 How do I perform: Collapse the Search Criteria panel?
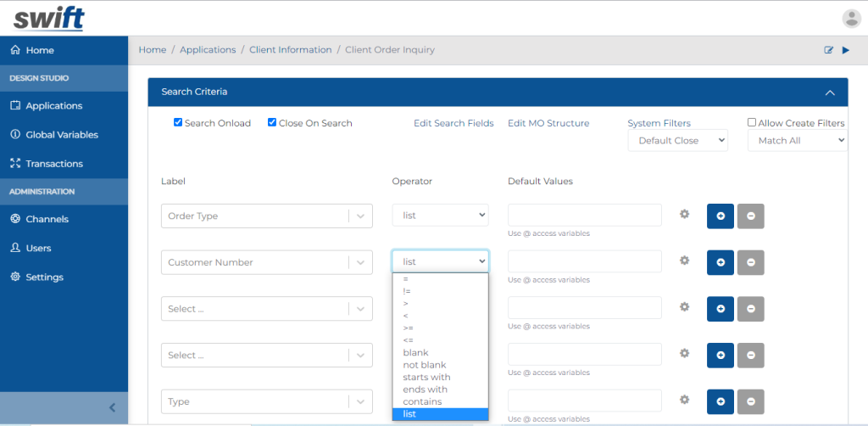pos(830,92)
